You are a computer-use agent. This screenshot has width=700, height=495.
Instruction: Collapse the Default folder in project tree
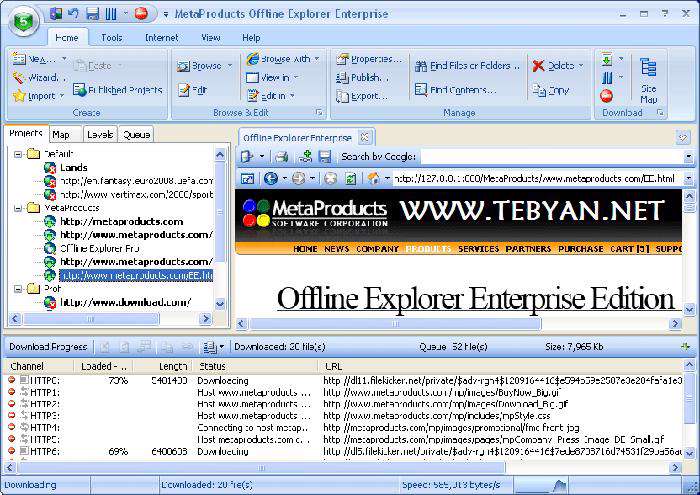[18, 154]
